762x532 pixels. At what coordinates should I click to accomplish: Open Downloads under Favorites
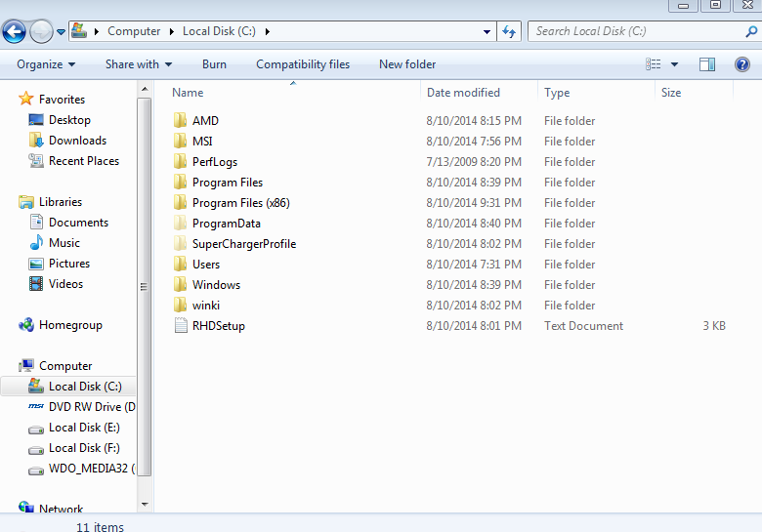click(78, 140)
